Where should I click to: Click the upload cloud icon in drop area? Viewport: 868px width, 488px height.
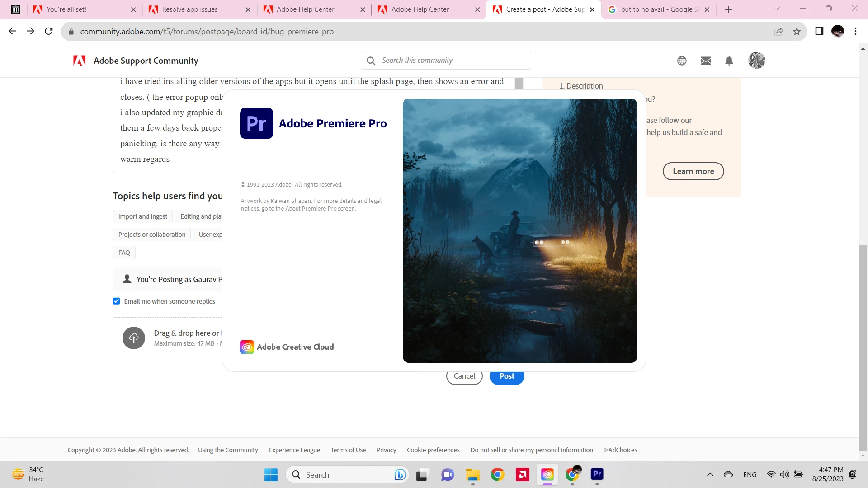[x=134, y=338]
